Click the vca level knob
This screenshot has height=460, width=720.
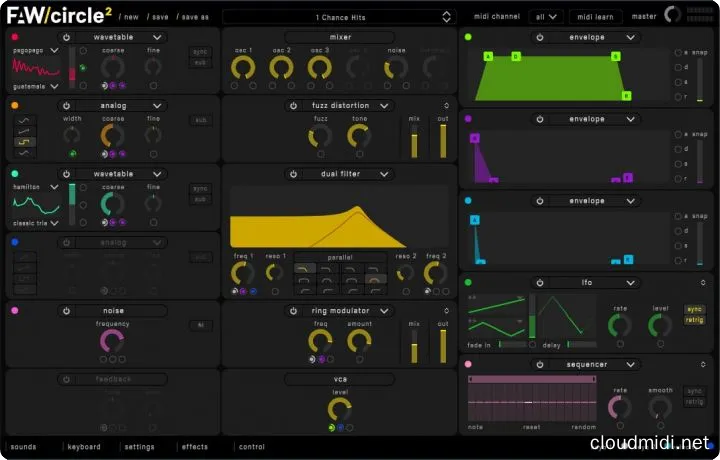point(339,408)
